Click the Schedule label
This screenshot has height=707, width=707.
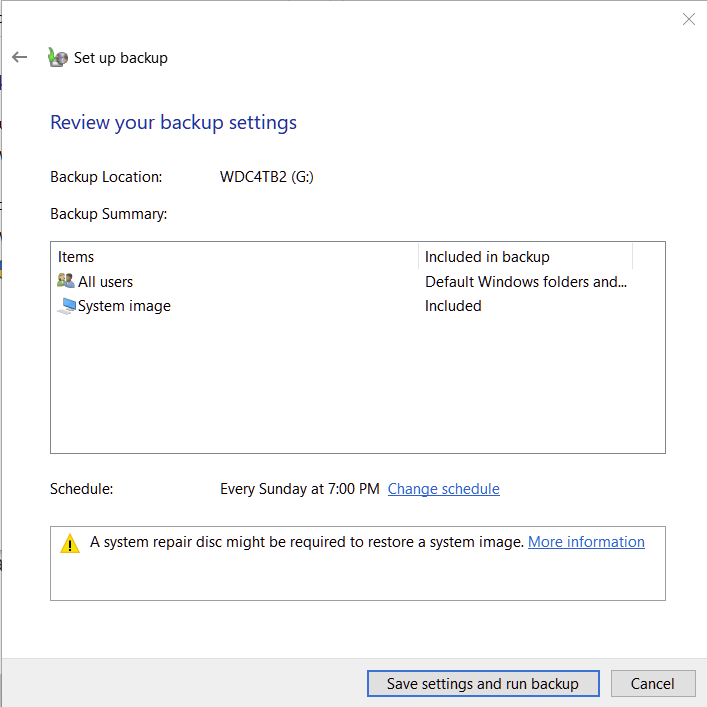pos(81,489)
